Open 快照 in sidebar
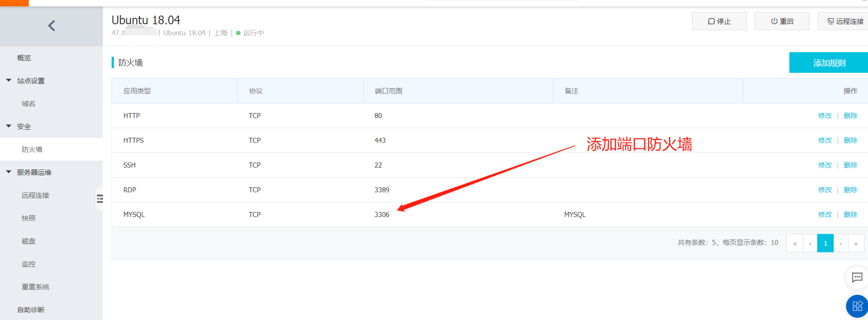Viewport: 868px width, 320px height. (28, 218)
